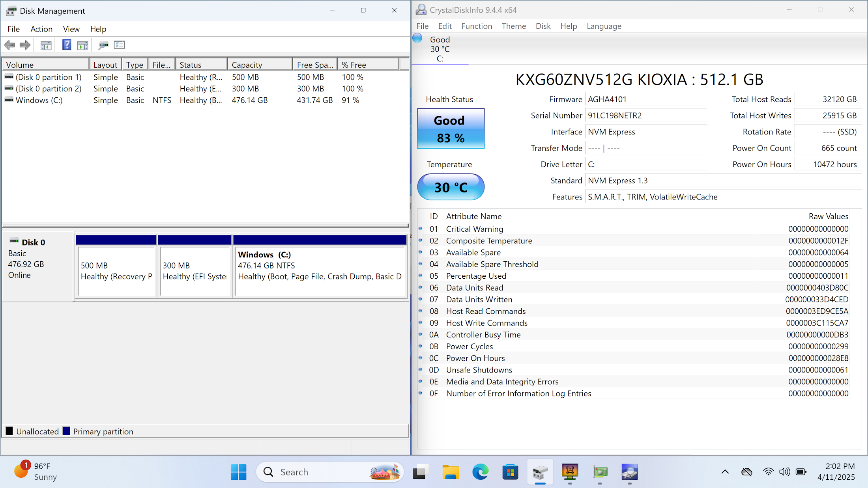Screen dimensions: 868x488
Task: Open the View menu in Disk Management
Action: coord(71,29)
